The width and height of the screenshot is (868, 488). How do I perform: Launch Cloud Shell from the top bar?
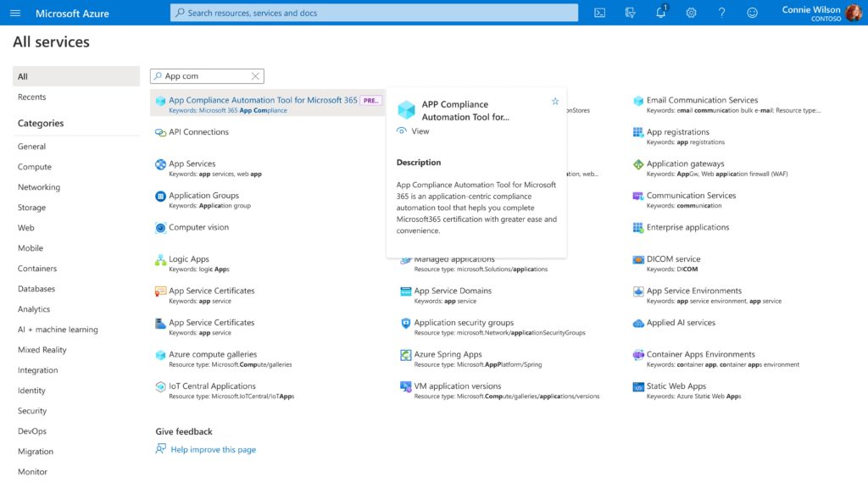(599, 13)
